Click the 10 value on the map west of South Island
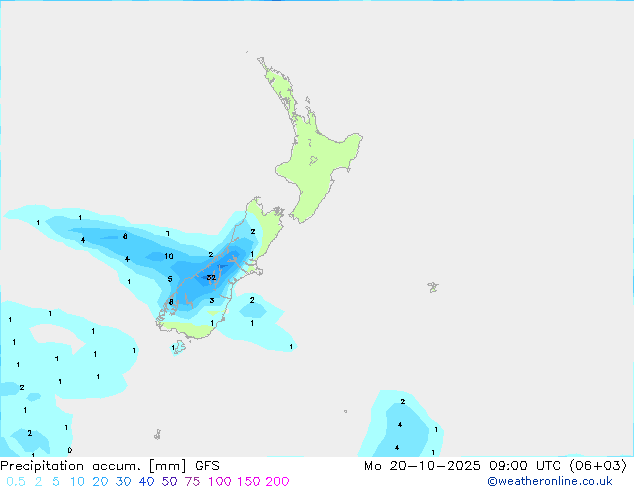 point(169,256)
